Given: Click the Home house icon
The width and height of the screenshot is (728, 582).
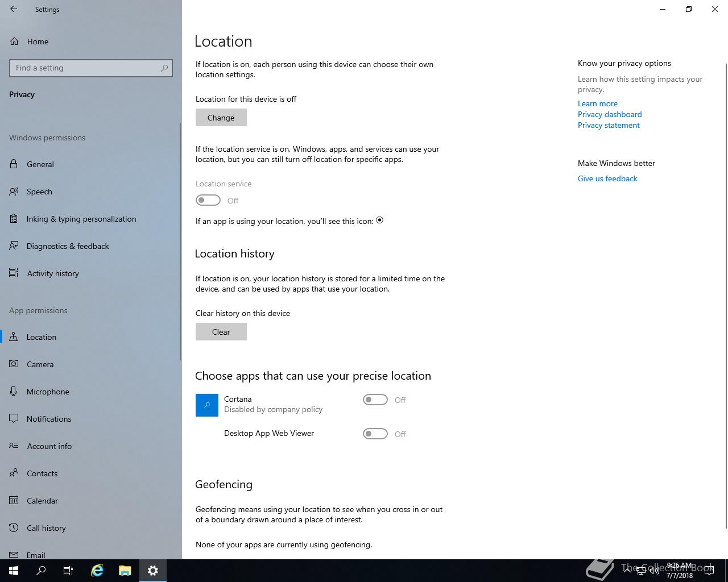Looking at the screenshot, I should tap(14, 41).
